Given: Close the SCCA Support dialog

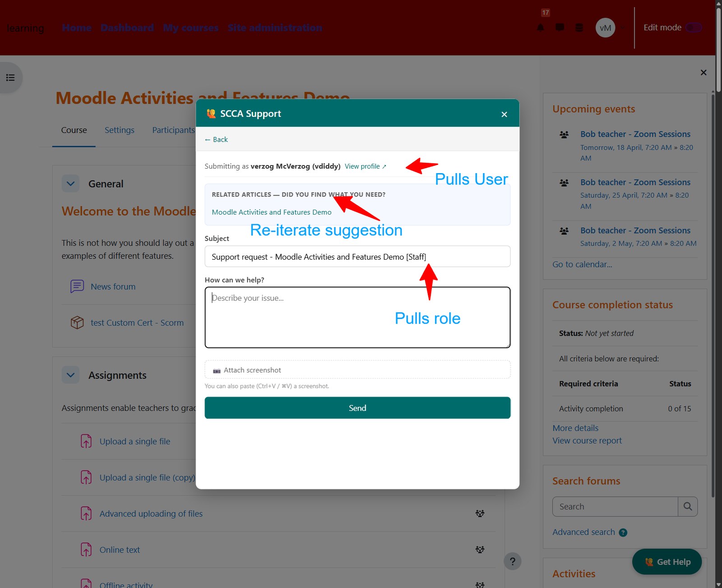Looking at the screenshot, I should pos(504,114).
